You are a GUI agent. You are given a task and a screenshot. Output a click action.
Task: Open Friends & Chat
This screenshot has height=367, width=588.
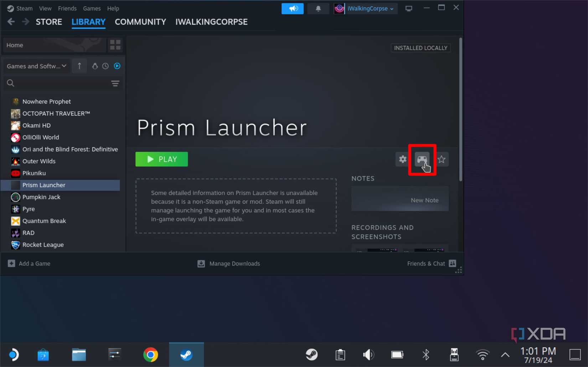(x=432, y=263)
